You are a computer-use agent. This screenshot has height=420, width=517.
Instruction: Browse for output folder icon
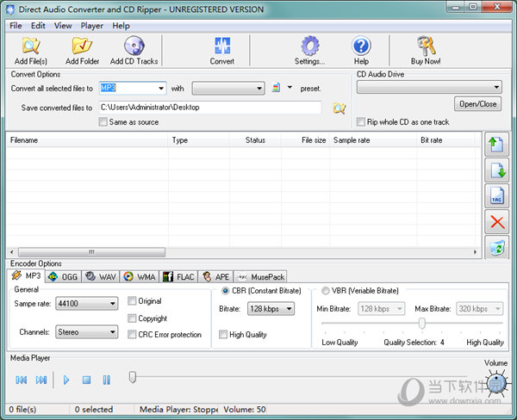click(339, 108)
